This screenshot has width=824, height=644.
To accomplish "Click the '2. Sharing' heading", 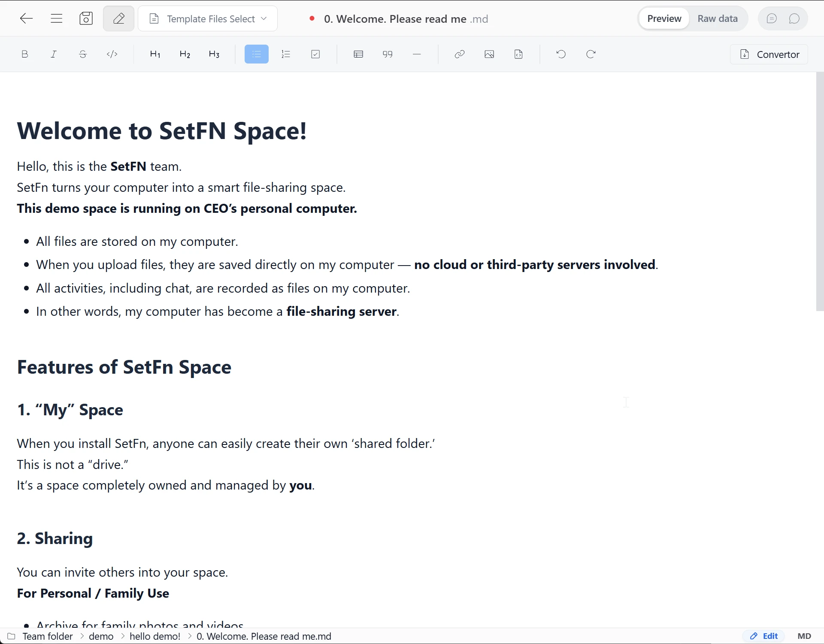I will click(x=55, y=538).
